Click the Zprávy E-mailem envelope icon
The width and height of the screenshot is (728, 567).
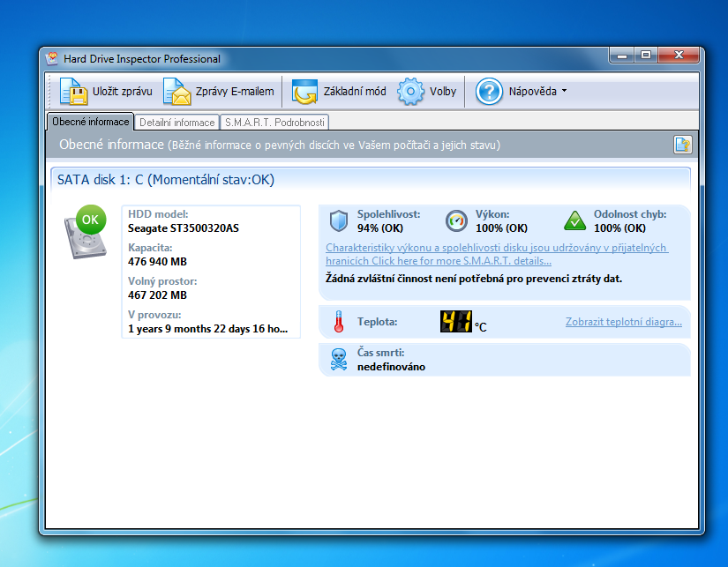(x=176, y=92)
